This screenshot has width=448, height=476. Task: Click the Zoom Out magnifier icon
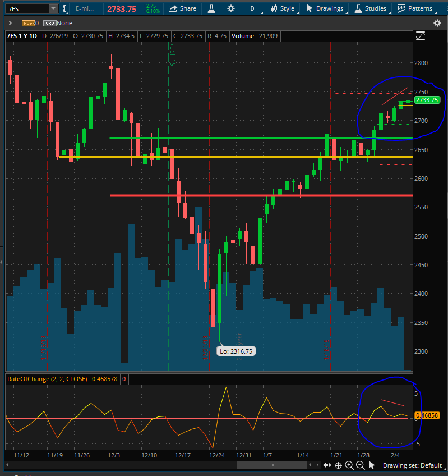(x=361, y=465)
